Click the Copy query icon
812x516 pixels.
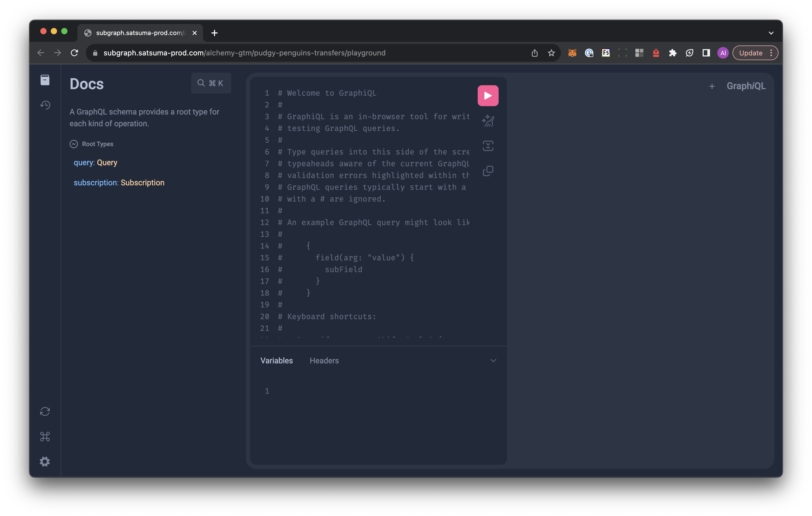(488, 171)
